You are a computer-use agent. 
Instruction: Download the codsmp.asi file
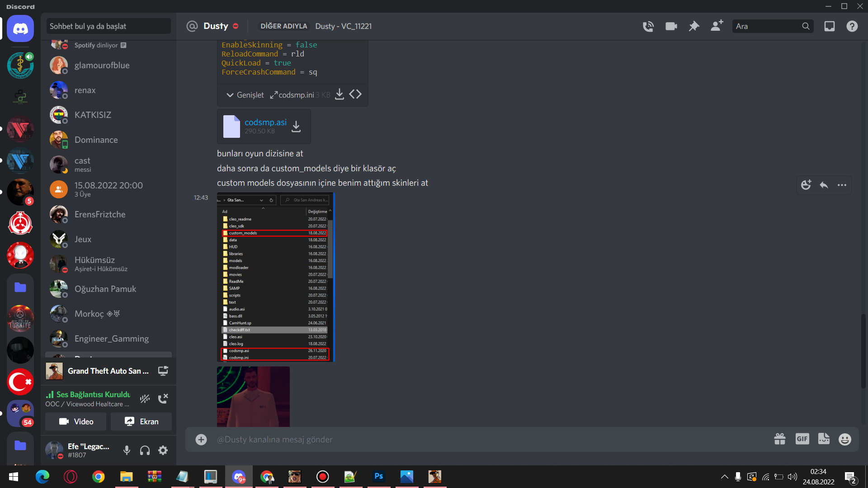tap(296, 127)
